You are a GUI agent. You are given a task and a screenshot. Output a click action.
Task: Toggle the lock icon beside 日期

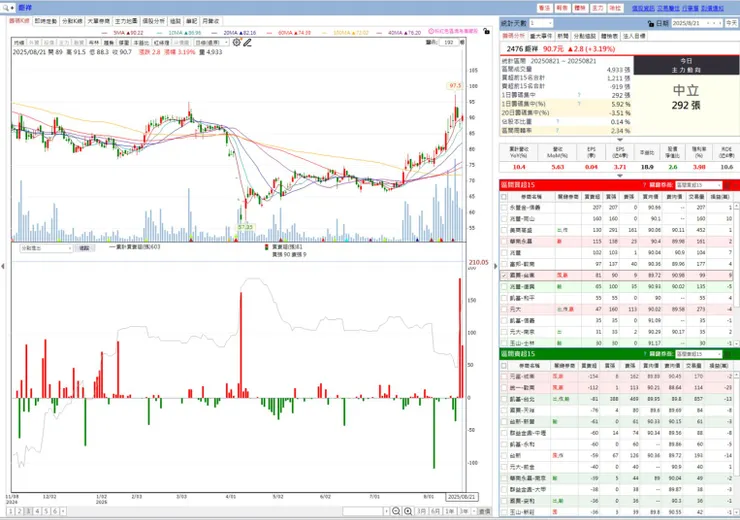tap(651, 23)
